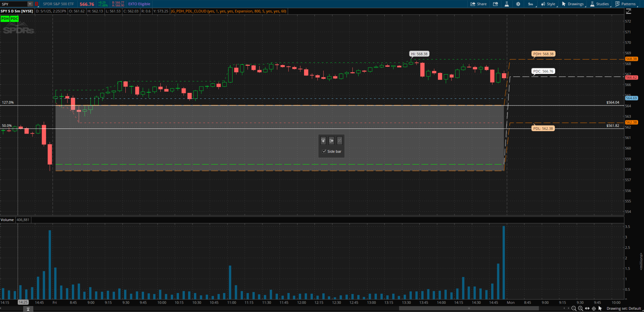This screenshot has width=644, height=312.
Task: Uncheck the Side bar checkbox
Action: click(x=324, y=151)
